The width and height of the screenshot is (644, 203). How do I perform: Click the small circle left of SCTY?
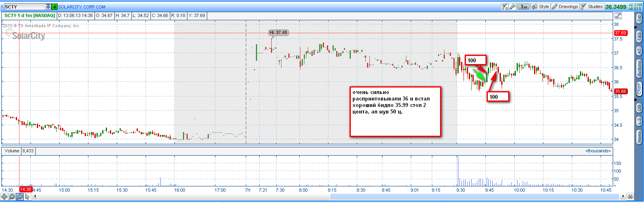pos(2,7)
